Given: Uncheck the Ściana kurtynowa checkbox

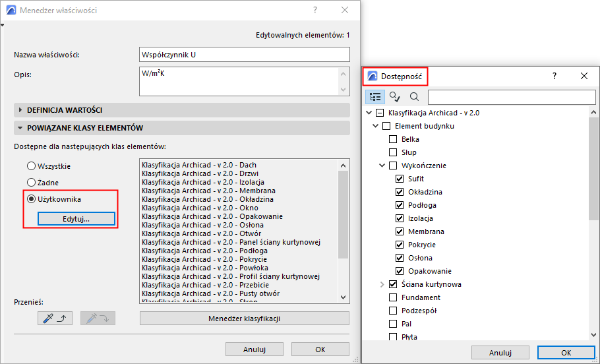Looking at the screenshot, I should (x=393, y=284).
